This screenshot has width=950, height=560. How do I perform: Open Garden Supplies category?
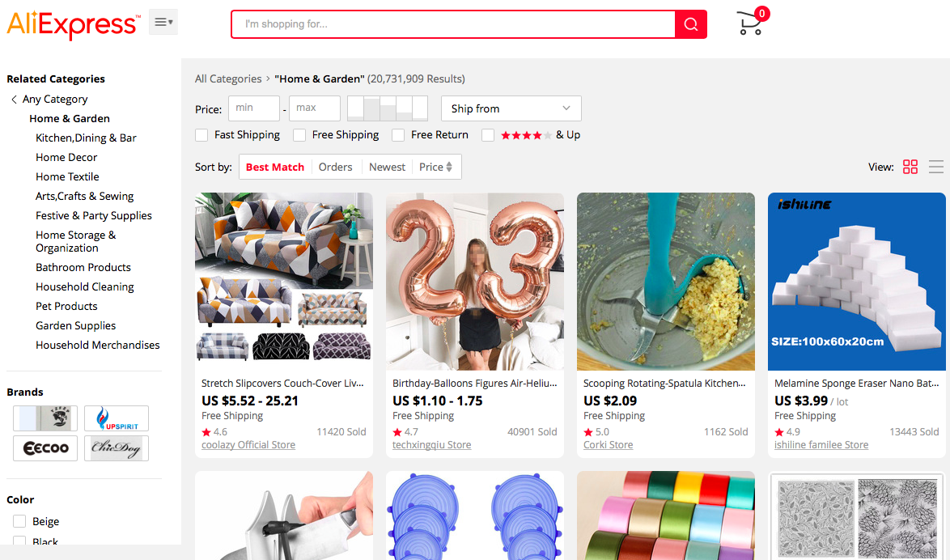(x=75, y=325)
